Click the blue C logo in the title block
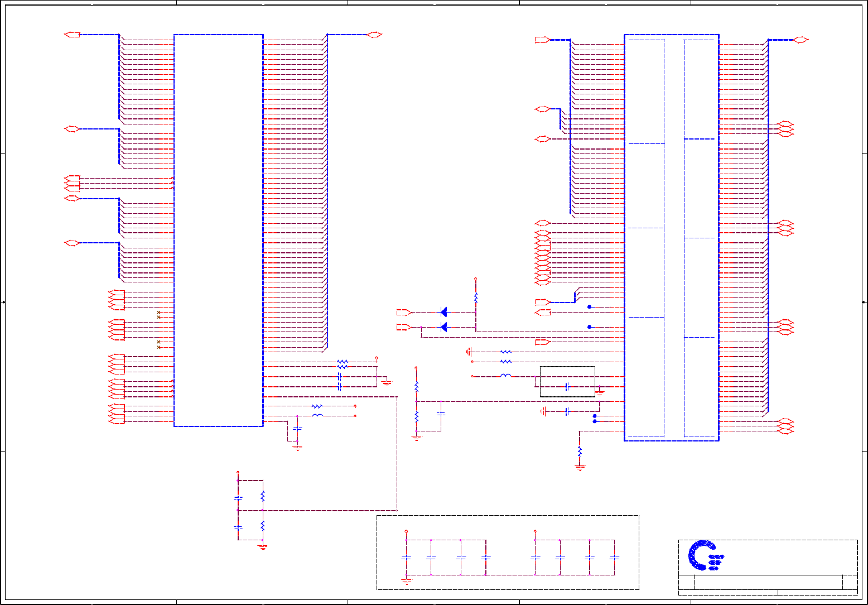 tap(706, 555)
